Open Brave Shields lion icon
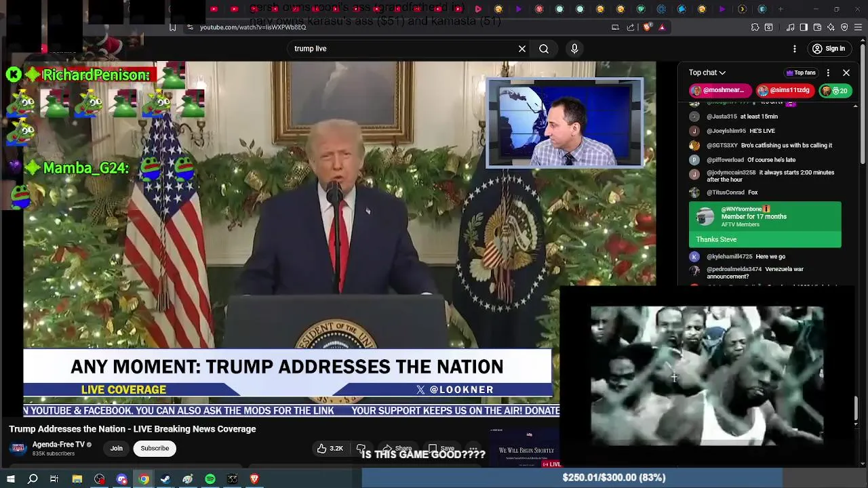This screenshot has height=488, width=868. tap(646, 27)
